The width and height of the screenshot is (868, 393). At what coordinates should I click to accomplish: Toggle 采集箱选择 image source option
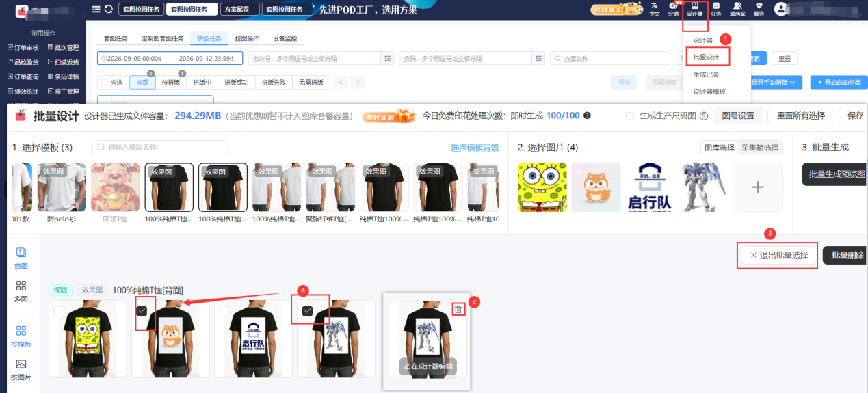(x=761, y=148)
